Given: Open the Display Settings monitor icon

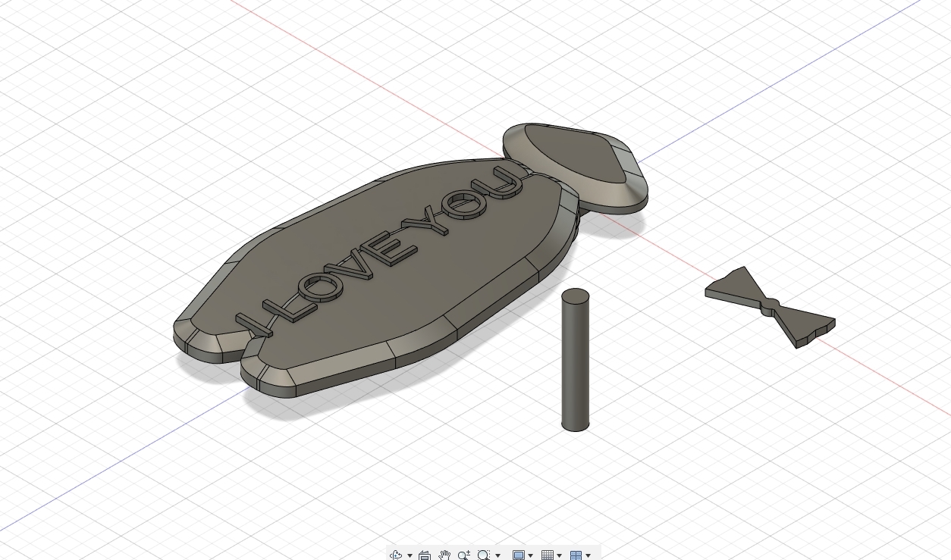Looking at the screenshot, I should (x=518, y=555).
